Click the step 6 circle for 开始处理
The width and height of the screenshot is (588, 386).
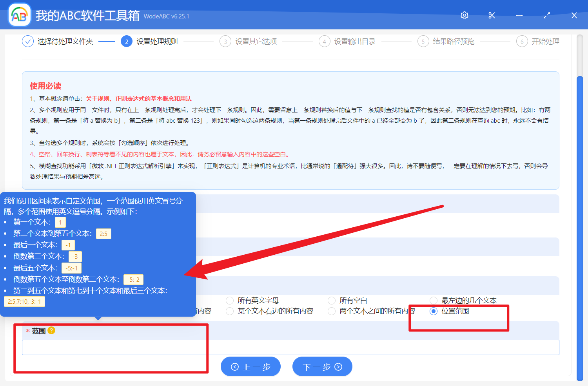point(522,41)
